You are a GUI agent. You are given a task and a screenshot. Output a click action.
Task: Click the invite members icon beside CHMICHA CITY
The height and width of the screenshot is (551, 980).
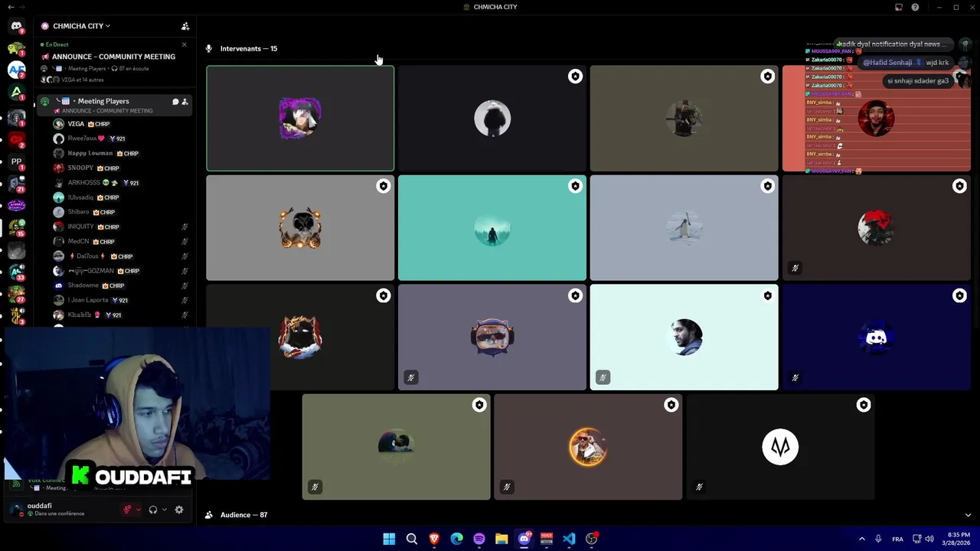[x=185, y=26]
